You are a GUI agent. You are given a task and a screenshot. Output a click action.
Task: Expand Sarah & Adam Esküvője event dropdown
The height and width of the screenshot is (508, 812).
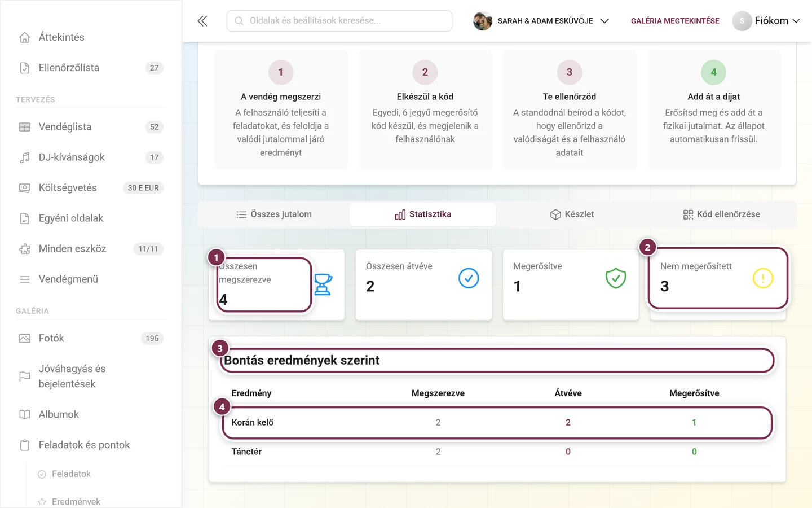pos(604,21)
